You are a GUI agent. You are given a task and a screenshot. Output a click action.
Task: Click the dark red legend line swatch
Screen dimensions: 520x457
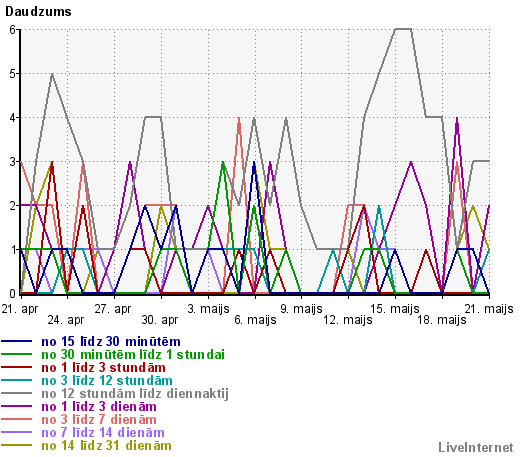click(x=17, y=368)
